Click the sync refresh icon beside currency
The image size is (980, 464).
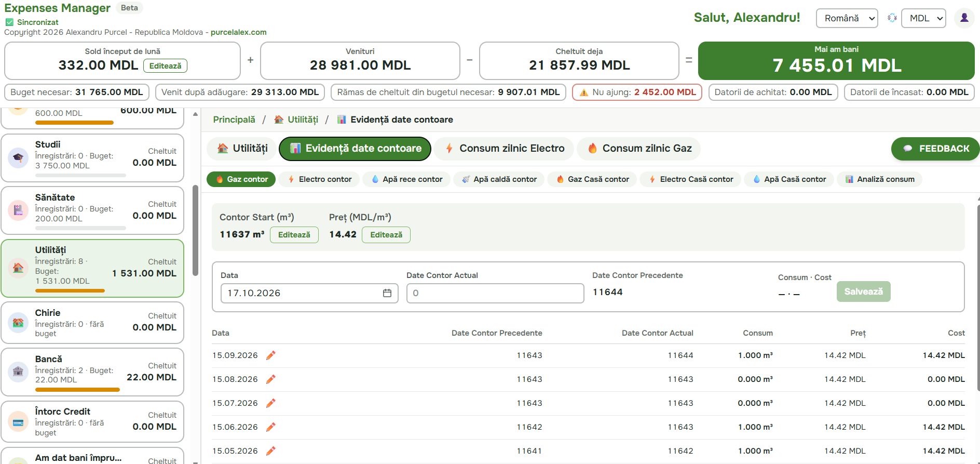[892, 18]
